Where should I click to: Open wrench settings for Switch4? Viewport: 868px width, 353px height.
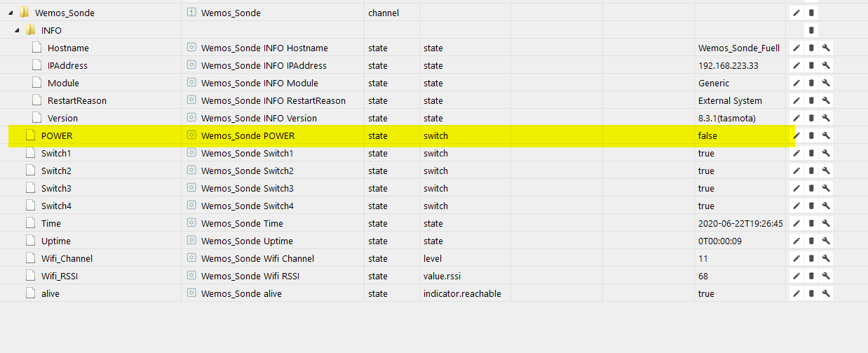[x=826, y=206]
